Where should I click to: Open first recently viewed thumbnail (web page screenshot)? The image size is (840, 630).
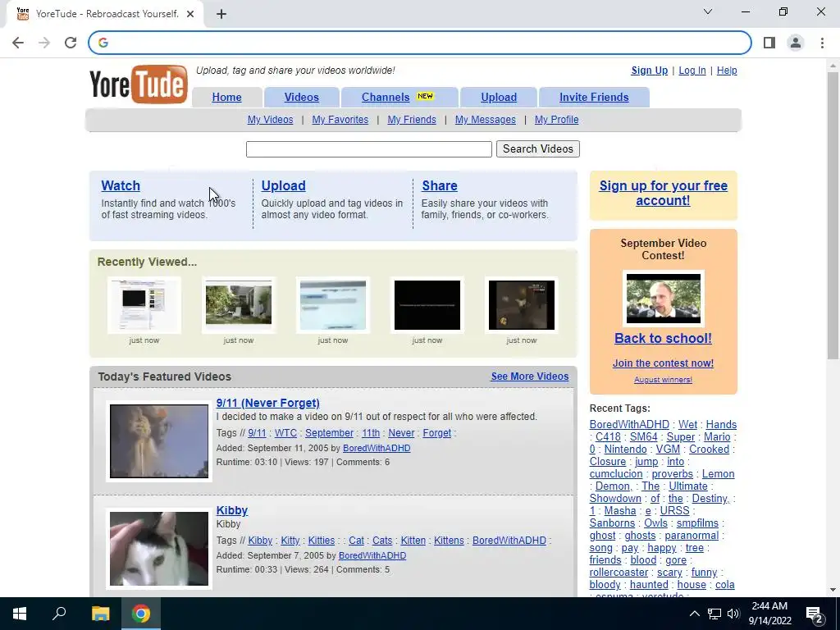(x=144, y=305)
